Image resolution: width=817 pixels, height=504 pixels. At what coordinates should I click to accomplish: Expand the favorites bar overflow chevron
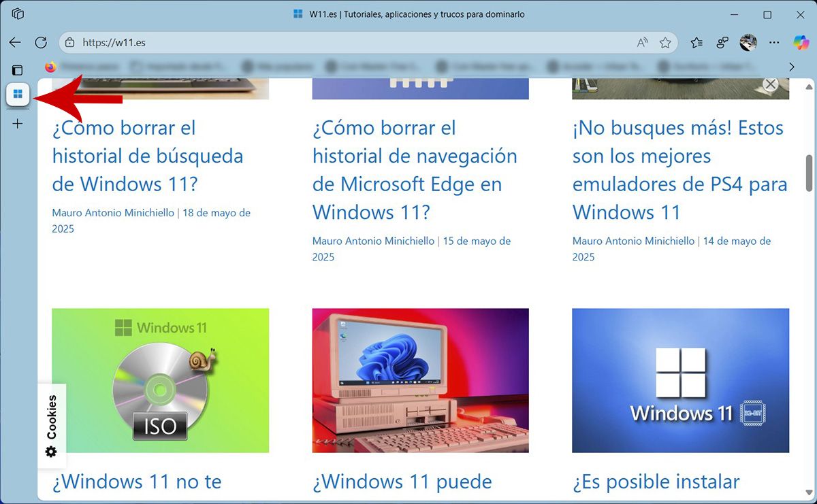(792, 67)
